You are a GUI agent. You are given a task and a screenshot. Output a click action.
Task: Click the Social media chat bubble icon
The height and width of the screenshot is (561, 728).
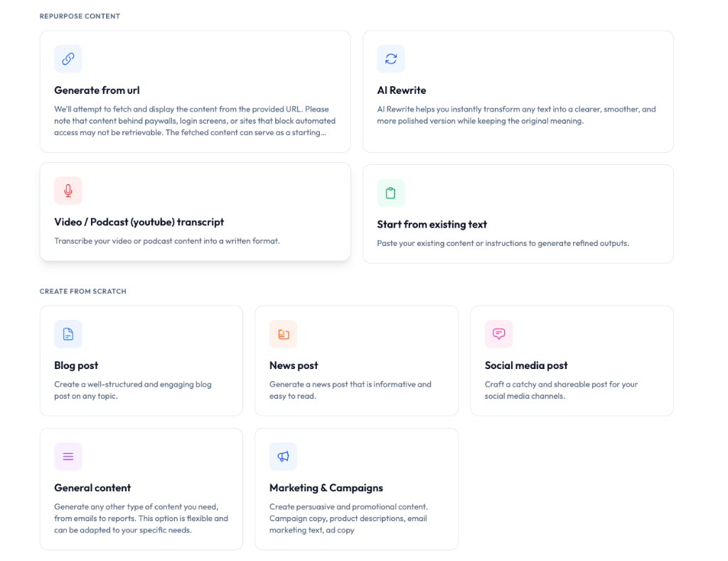(498, 333)
